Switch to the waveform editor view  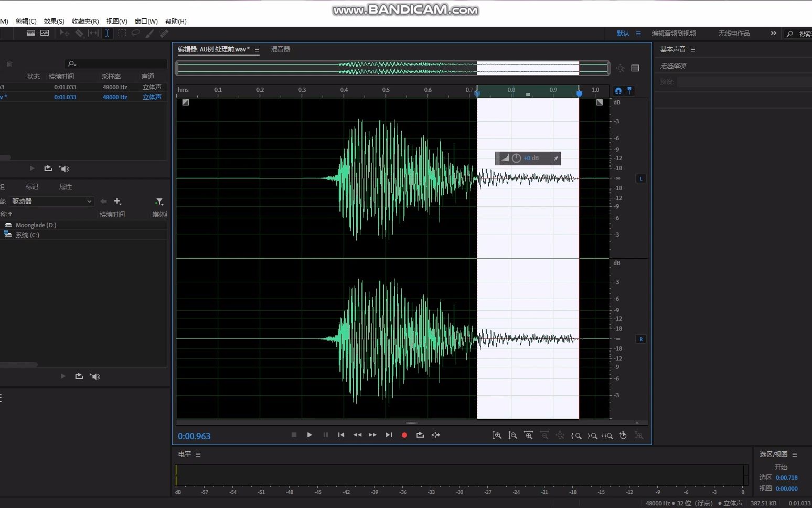(31, 33)
